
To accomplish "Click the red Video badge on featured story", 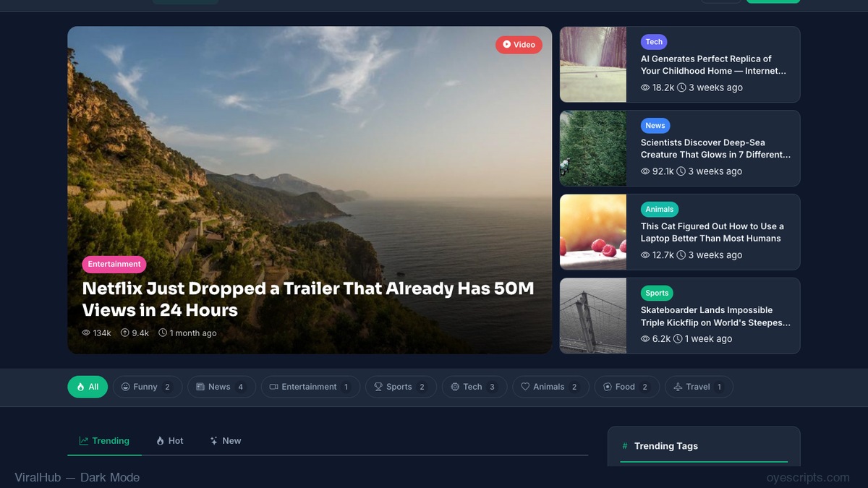I will pyautogui.click(x=519, y=45).
